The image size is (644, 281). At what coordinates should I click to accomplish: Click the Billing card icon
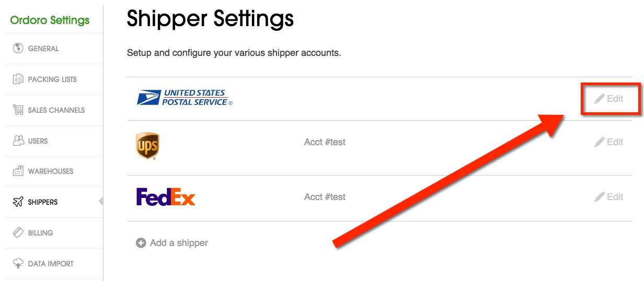[18, 233]
